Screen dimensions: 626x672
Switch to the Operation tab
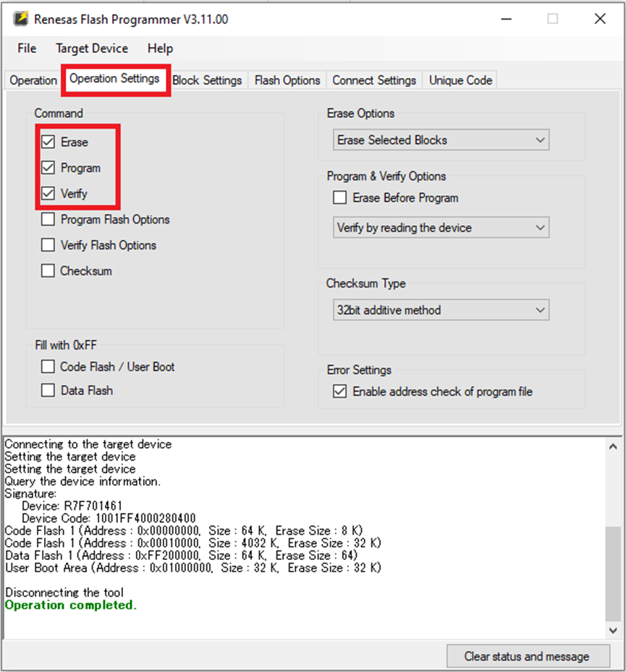tap(33, 80)
